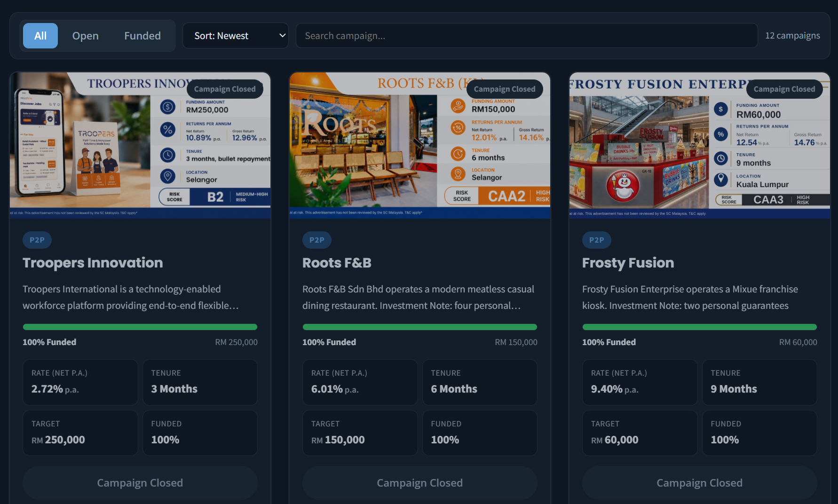This screenshot has height=504, width=838.
Task: Click the P2P tag on Roots F&B
Action: coord(317,240)
